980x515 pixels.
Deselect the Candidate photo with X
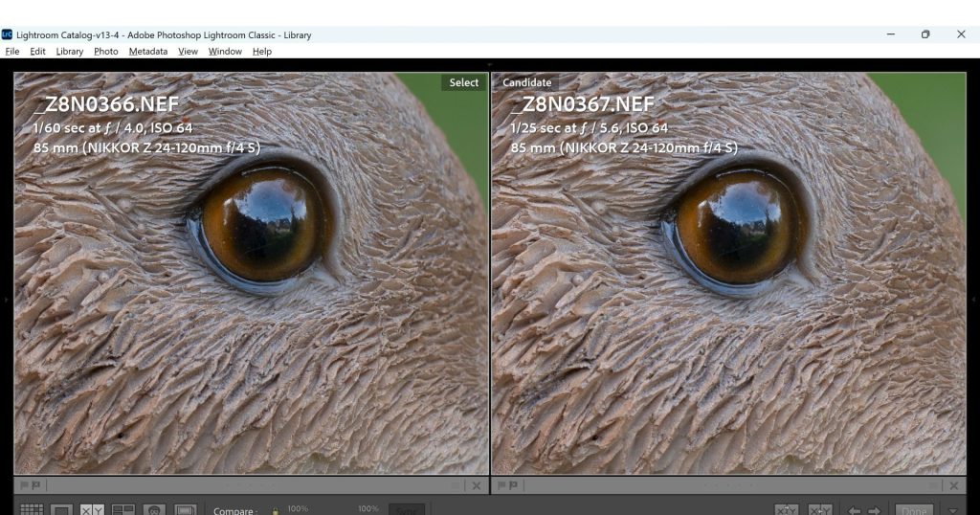(x=954, y=485)
